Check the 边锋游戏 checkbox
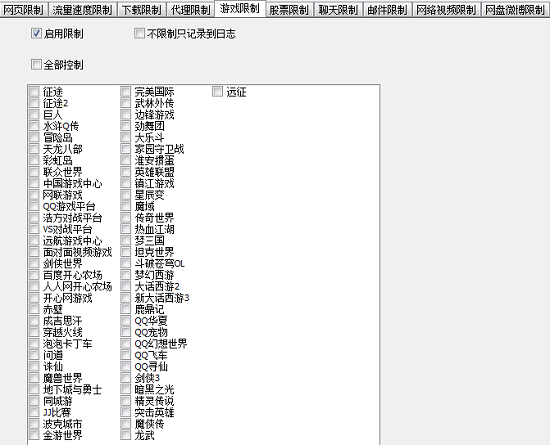This screenshot has height=445, width=550. (x=126, y=115)
